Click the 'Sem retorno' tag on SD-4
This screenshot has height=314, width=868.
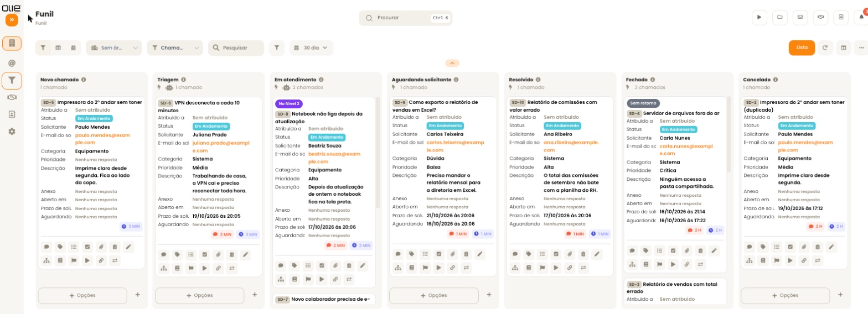643,103
